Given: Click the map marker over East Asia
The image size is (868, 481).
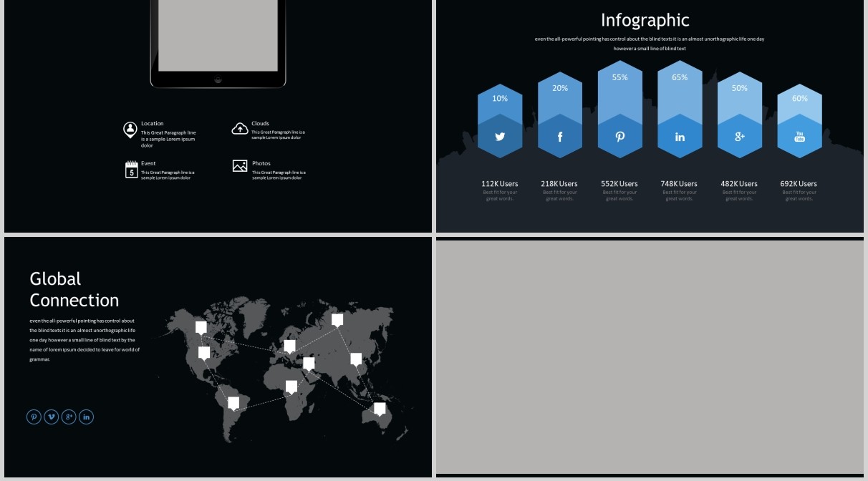Looking at the screenshot, I should click(x=356, y=360).
